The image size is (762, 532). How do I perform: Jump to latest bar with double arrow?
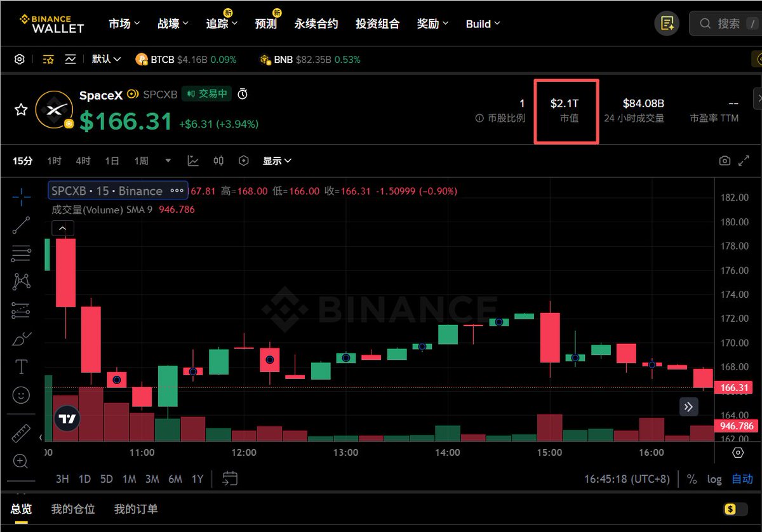689,407
